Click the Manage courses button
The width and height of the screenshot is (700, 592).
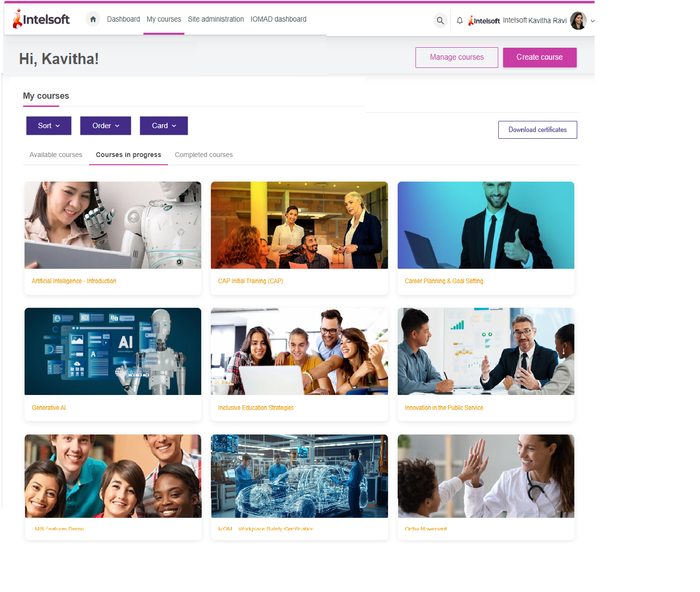457,57
